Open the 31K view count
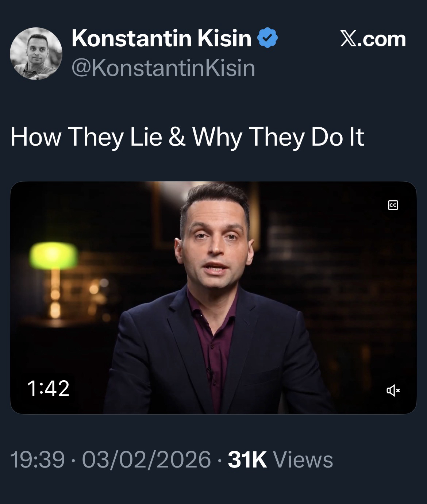The height and width of the screenshot is (504, 427). (247, 459)
